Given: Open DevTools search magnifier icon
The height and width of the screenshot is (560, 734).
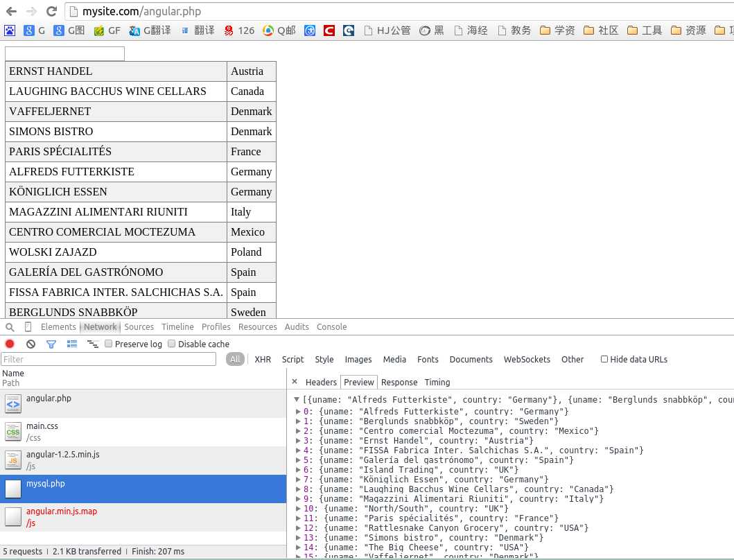Looking at the screenshot, I should (x=10, y=327).
